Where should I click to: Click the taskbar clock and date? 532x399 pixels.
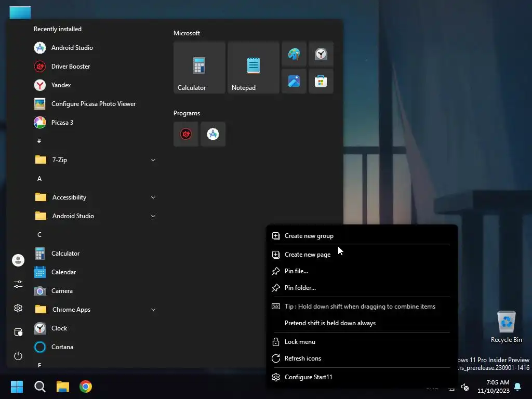pos(494,387)
